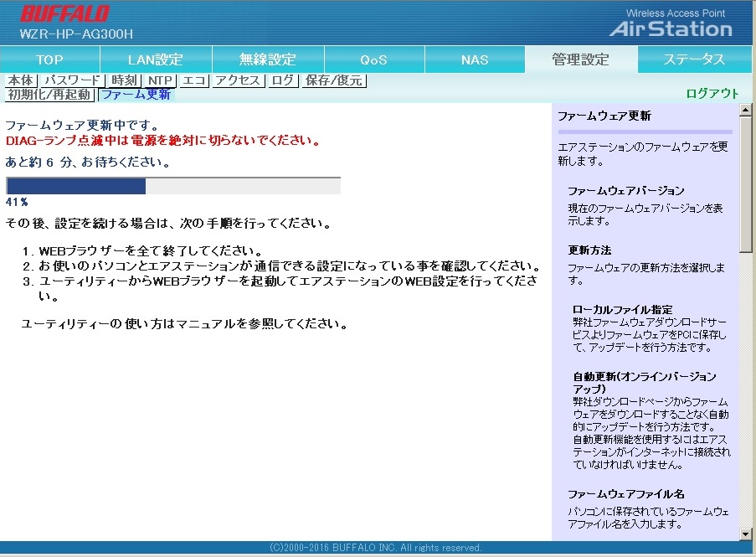The width and height of the screenshot is (756, 557).
Task: Click the その後、設定を続ける場合 instruction line
Action: (169, 224)
